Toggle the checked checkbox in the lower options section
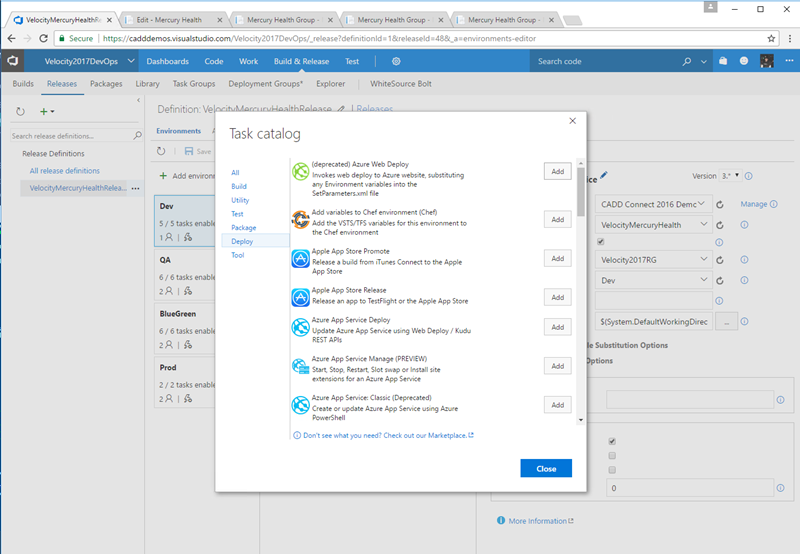The image size is (800, 554). coord(612,441)
